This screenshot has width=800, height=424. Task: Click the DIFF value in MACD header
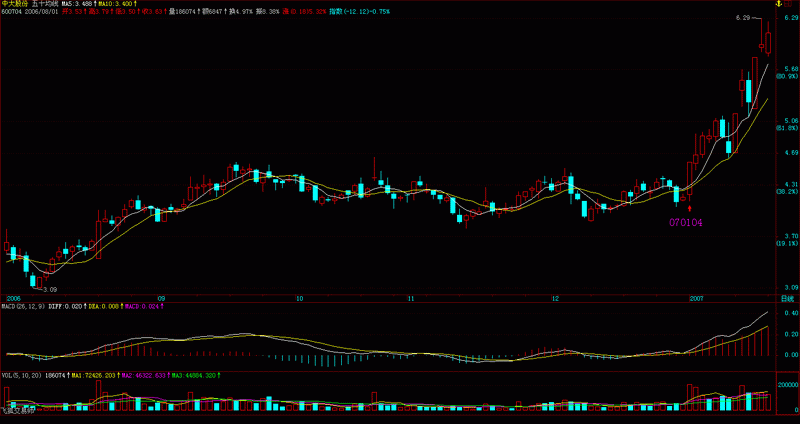(x=67, y=306)
